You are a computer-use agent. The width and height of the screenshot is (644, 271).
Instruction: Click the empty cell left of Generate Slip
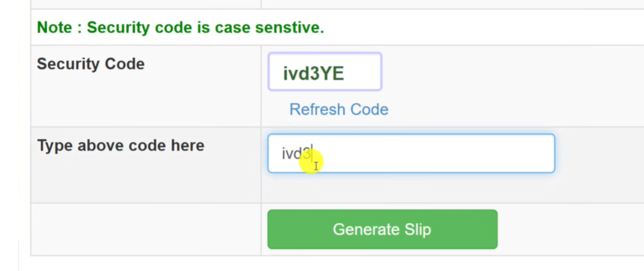[145, 229]
